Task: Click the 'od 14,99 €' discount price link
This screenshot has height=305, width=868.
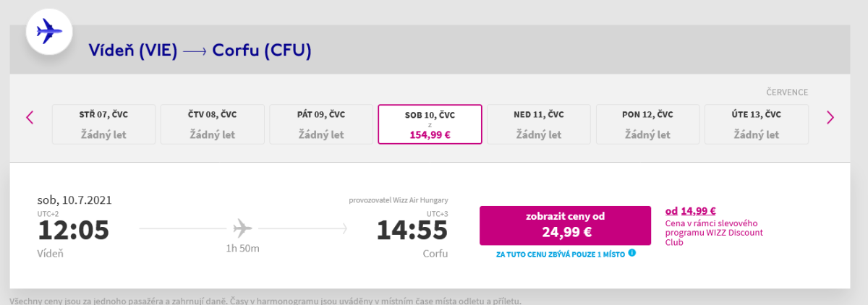Action: click(690, 211)
